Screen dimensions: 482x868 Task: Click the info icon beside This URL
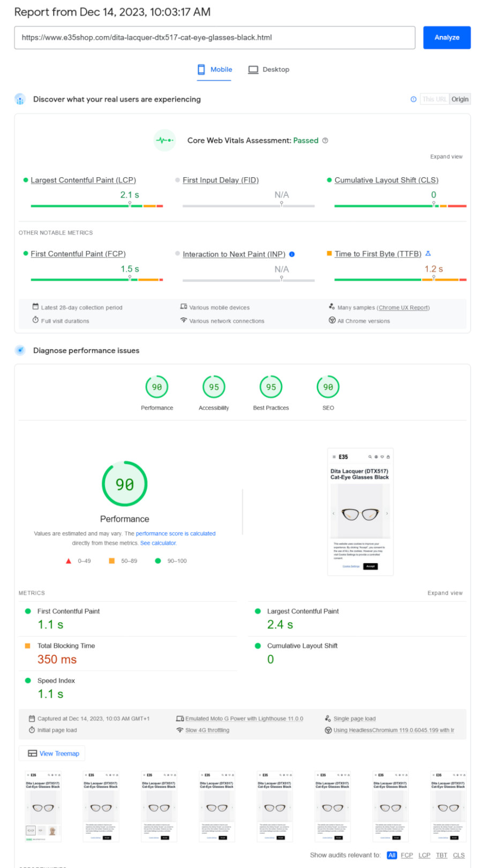click(413, 99)
